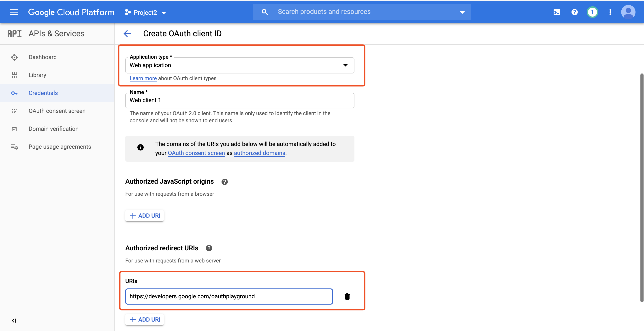Click ADD URI under JavaScript origins
Image resolution: width=644 pixels, height=331 pixels.
[x=145, y=216]
